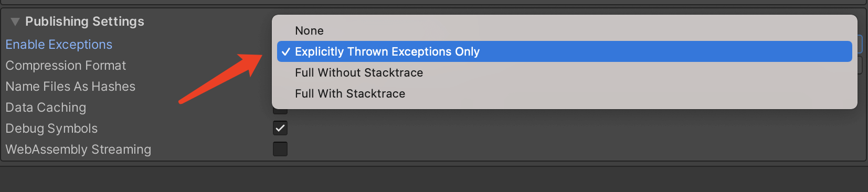Click the checkmark beside the selected exceptions option

click(x=286, y=51)
